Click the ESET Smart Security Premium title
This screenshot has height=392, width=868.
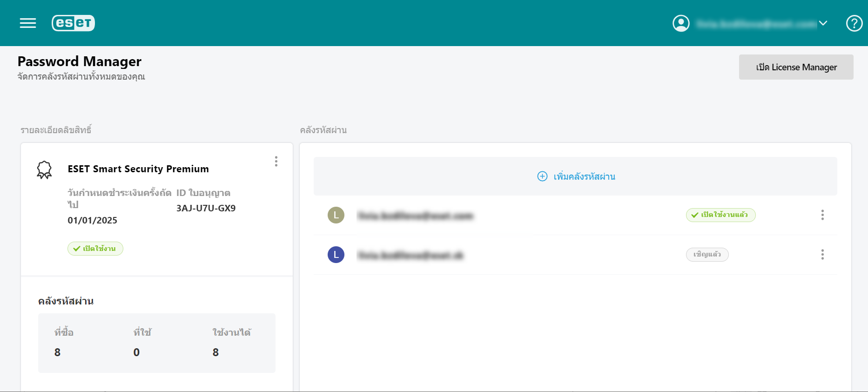[138, 169]
